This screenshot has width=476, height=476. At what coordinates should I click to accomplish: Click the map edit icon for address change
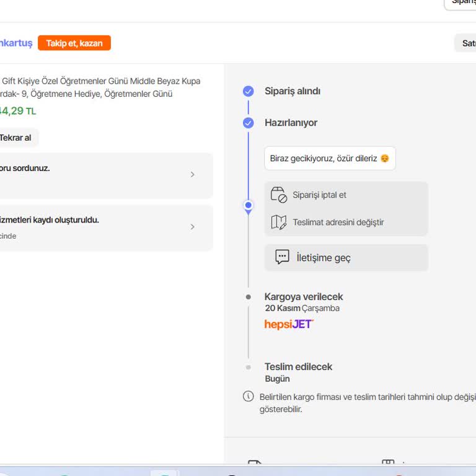point(279,223)
